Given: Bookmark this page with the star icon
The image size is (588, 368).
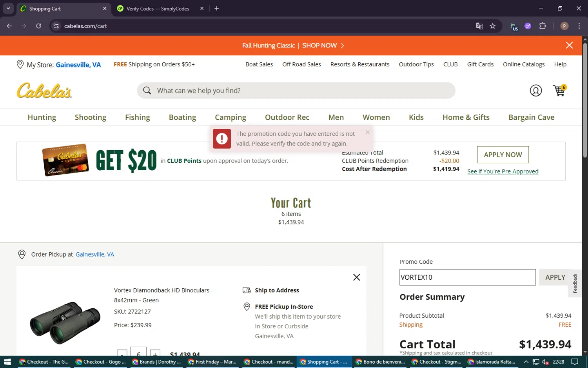Looking at the screenshot, I should [493, 26].
